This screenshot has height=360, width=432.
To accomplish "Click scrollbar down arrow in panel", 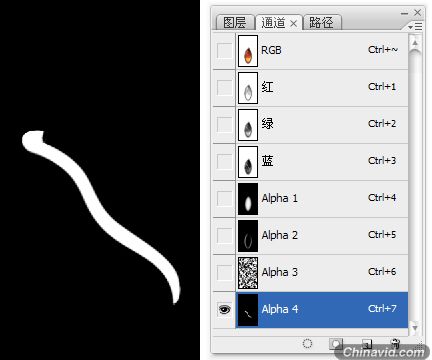I will pos(415,328).
